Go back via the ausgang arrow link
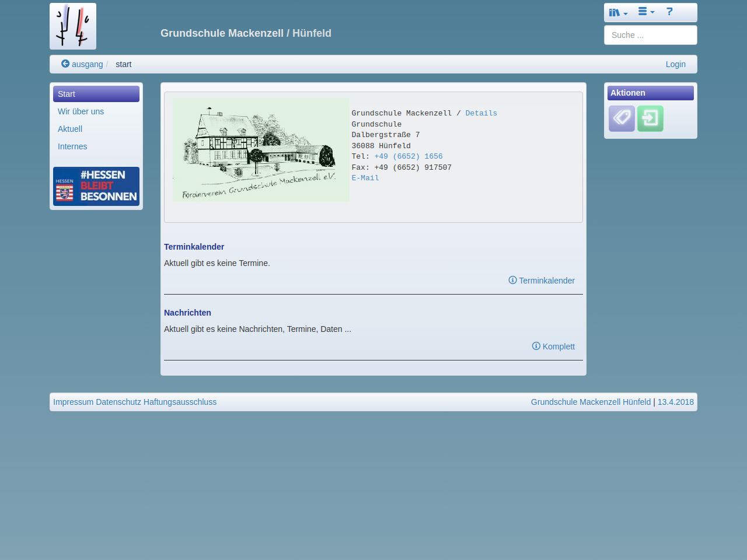The image size is (747, 560). pyautogui.click(x=82, y=64)
